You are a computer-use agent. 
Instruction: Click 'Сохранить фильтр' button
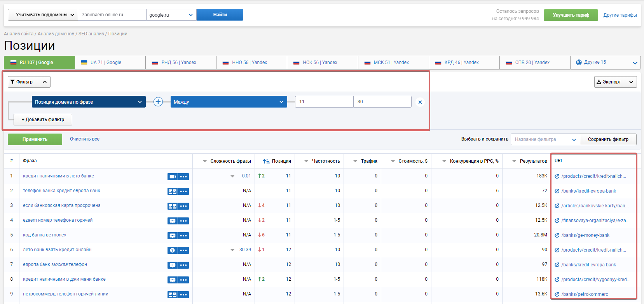[608, 139]
